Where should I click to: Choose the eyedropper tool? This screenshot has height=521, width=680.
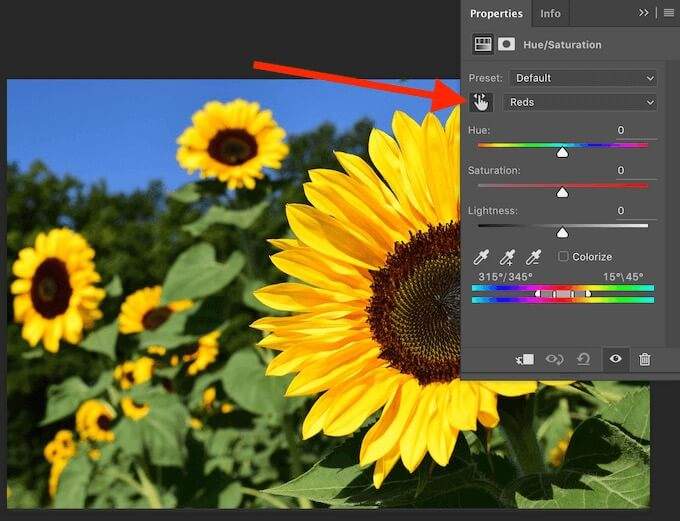click(x=481, y=257)
